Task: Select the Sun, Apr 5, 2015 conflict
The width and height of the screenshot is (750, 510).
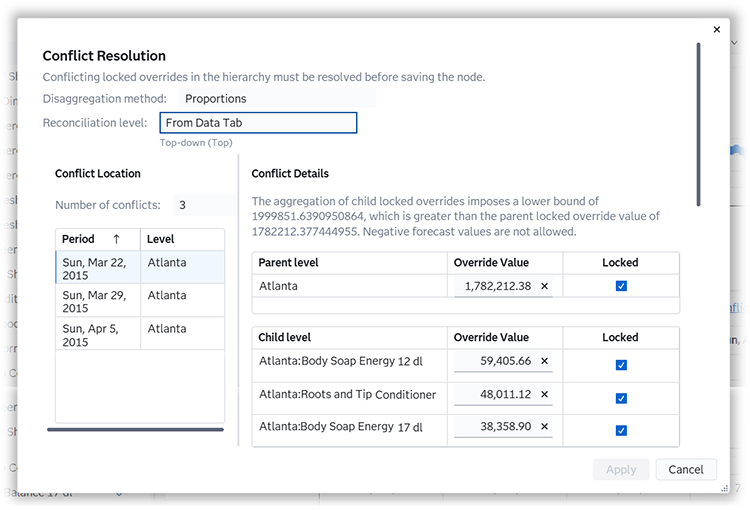Action: point(97,334)
